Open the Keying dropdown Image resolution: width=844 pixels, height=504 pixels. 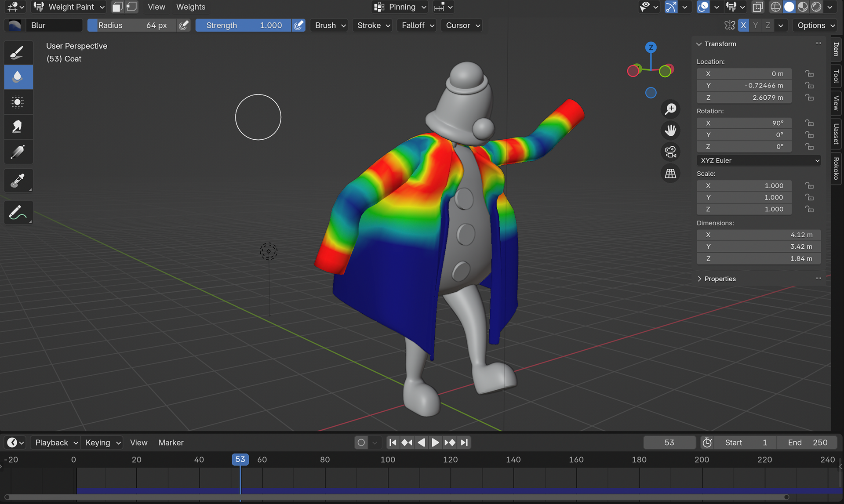tap(103, 442)
